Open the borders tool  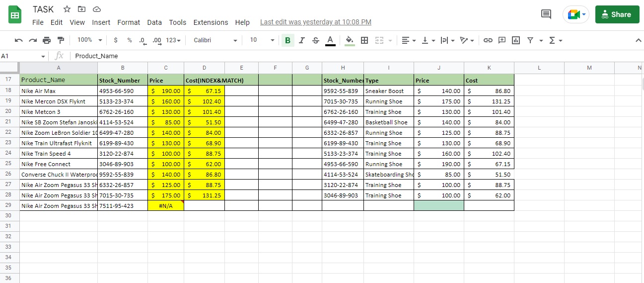coord(364,40)
